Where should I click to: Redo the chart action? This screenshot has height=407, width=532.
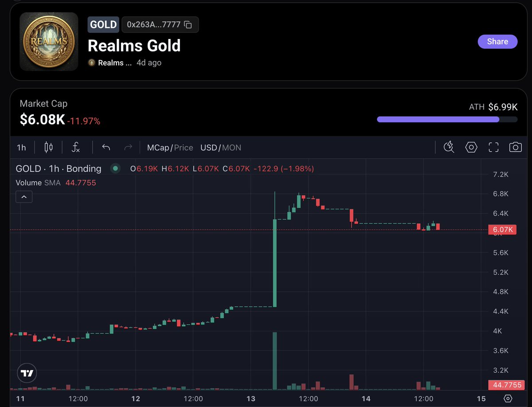(128, 147)
